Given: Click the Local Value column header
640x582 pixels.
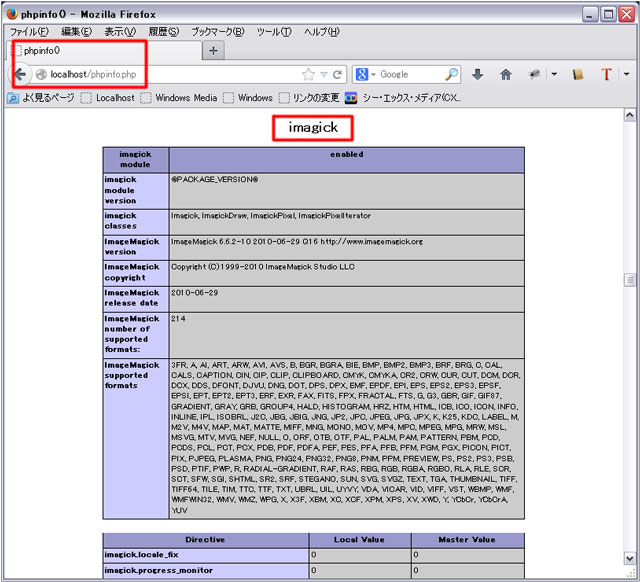Looking at the screenshot, I should tap(360, 540).
